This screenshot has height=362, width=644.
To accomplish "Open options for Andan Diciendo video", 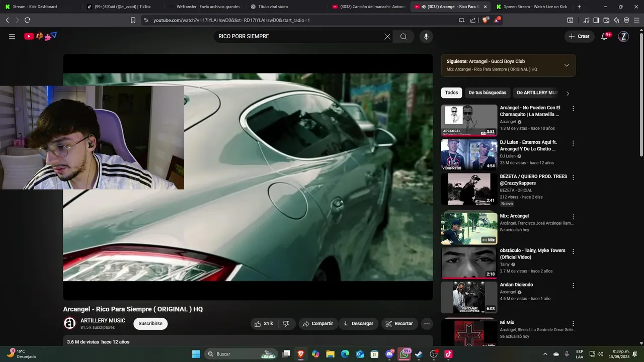I will click(573, 286).
